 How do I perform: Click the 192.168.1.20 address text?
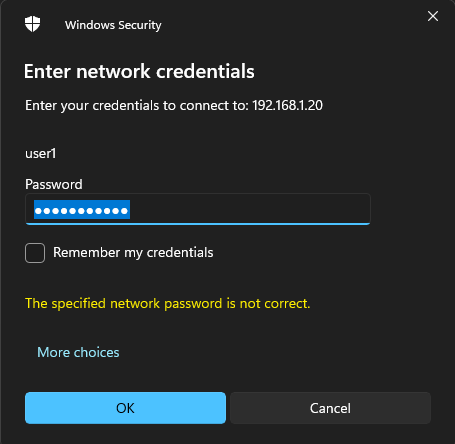point(287,106)
